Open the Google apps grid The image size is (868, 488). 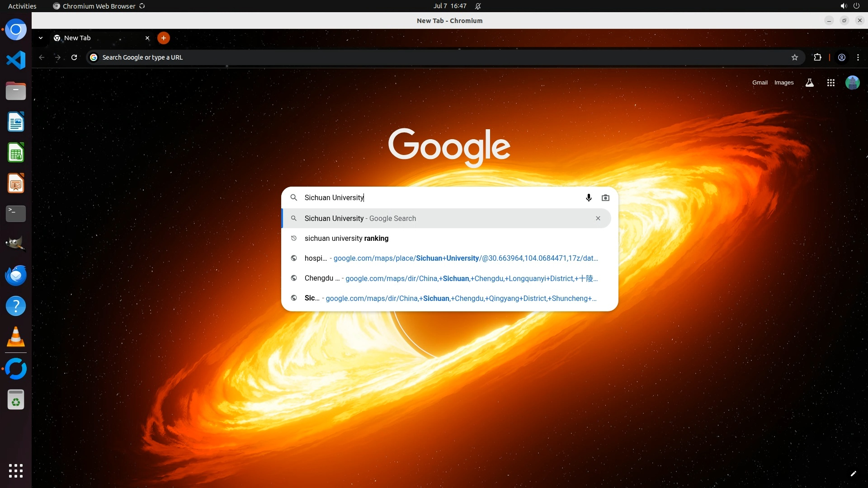coord(830,83)
